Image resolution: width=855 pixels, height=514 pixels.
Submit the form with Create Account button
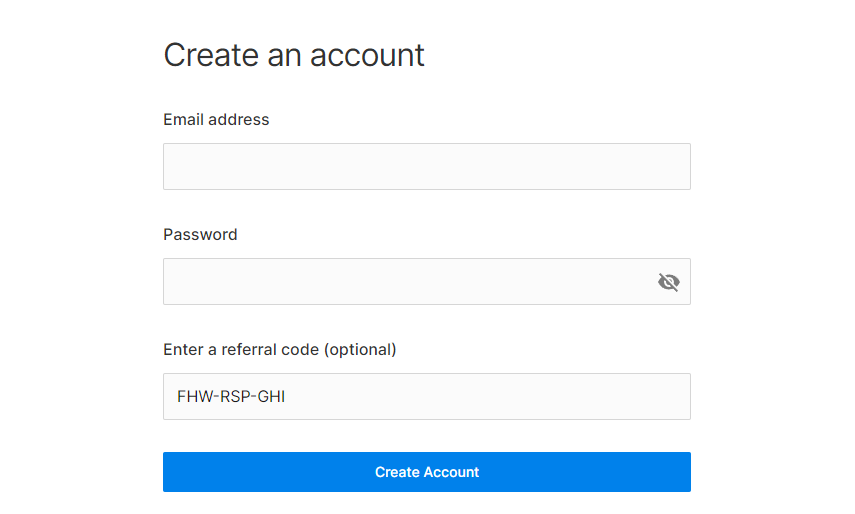point(426,472)
